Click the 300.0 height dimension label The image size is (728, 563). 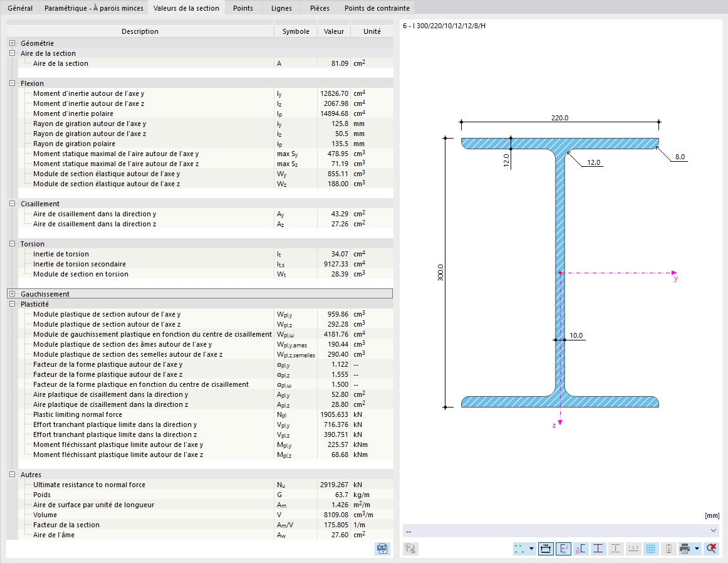[x=440, y=273]
